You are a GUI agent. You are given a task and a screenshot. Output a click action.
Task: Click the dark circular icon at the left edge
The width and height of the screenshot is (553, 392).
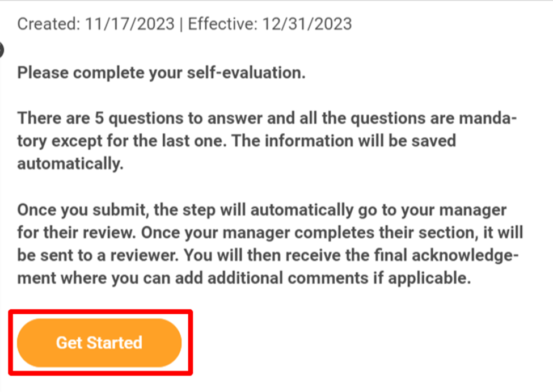tap(1, 49)
